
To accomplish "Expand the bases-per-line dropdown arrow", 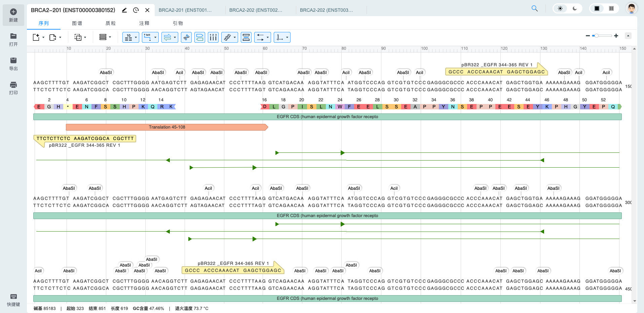I will click(x=136, y=37).
